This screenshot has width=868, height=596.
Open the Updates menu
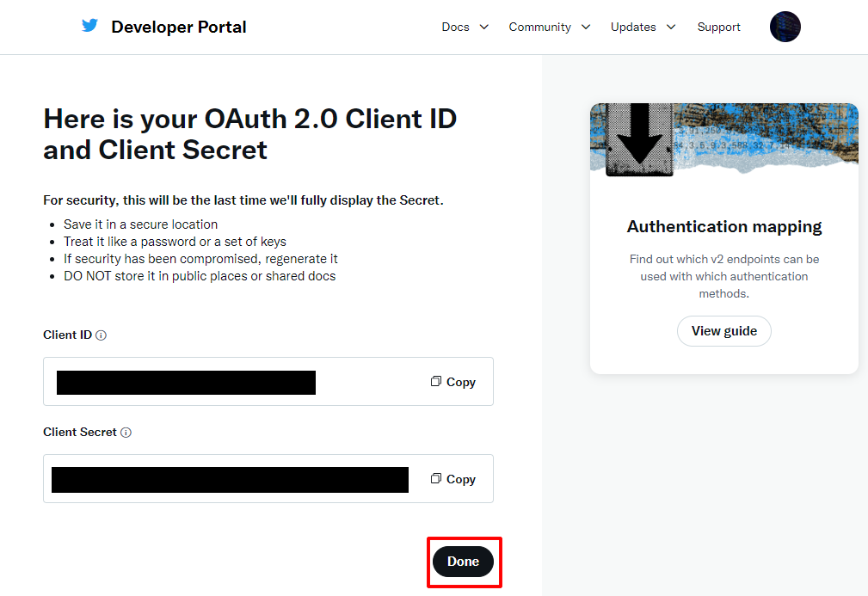633,28
